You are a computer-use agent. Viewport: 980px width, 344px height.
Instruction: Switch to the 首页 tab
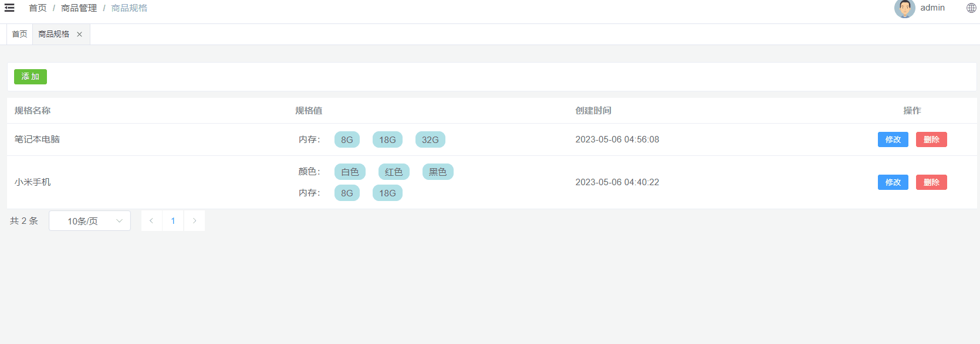tap(19, 35)
